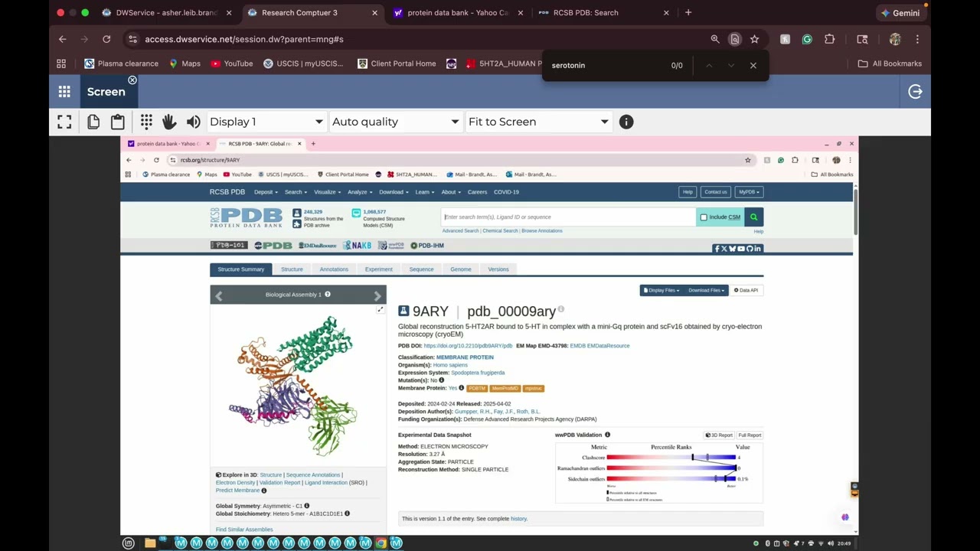Click next match arrow in find bar
Screen dimensions: 980x551
(731, 65)
